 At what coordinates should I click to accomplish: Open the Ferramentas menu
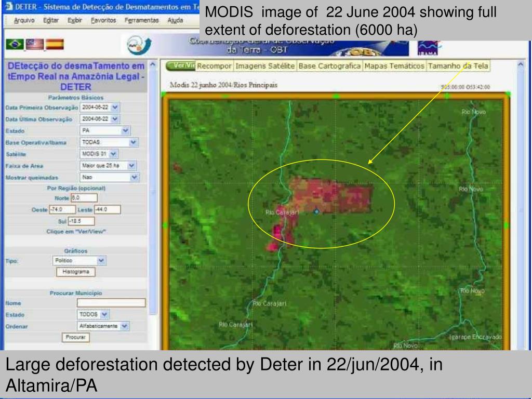tap(141, 20)
